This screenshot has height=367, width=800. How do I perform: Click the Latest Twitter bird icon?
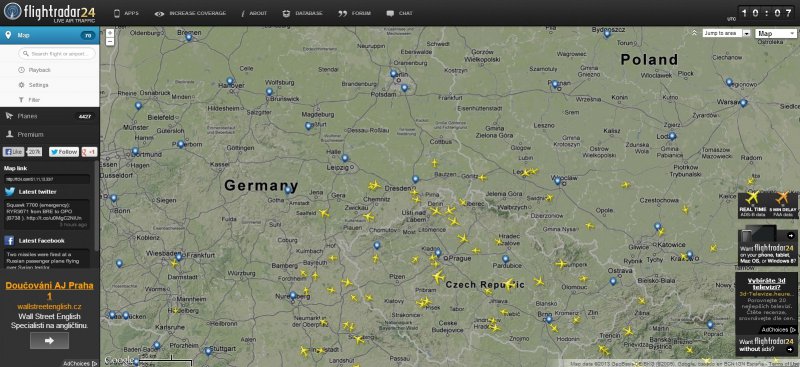[10, 192]
